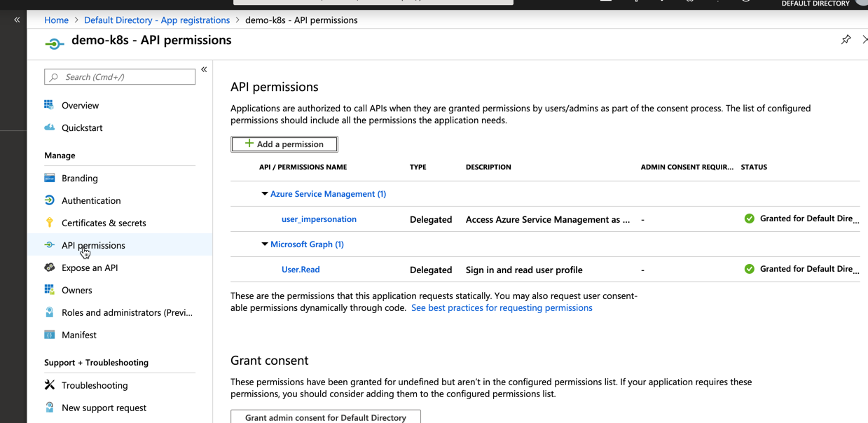Collapse the sidebar menu with double chevron
868x423 pixels.
204,69
